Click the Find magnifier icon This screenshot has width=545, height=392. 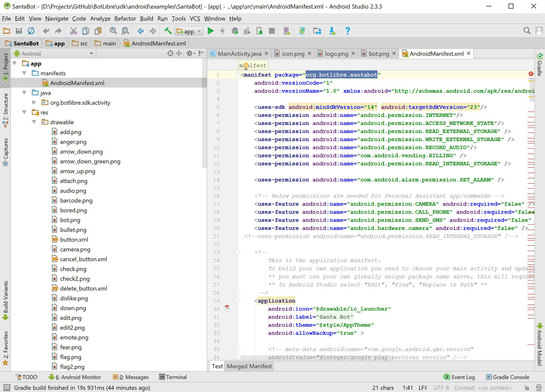pyautogui.click(x=113, y=31)
